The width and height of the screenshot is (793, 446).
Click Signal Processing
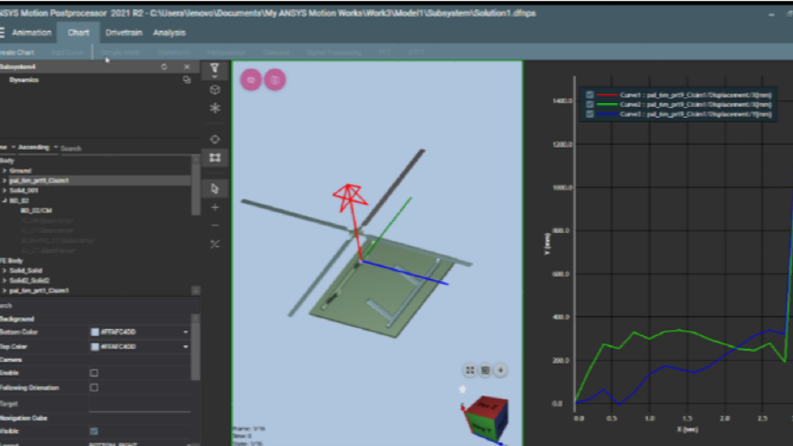[334, 52]
